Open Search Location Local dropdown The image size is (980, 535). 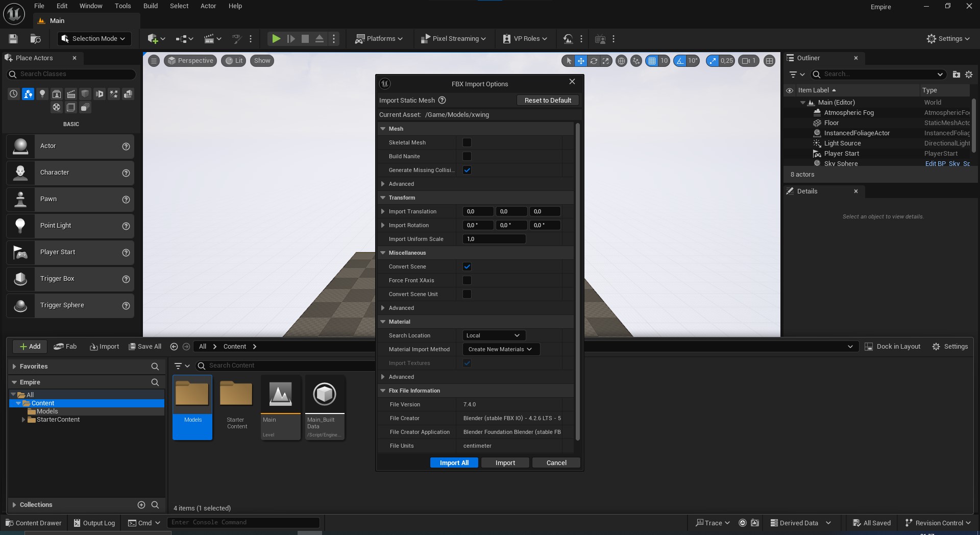tap(494, 335)
